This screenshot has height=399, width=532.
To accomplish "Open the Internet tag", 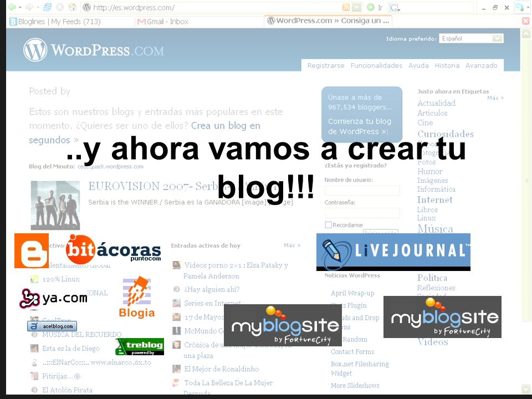I will (x=435, y=199).
